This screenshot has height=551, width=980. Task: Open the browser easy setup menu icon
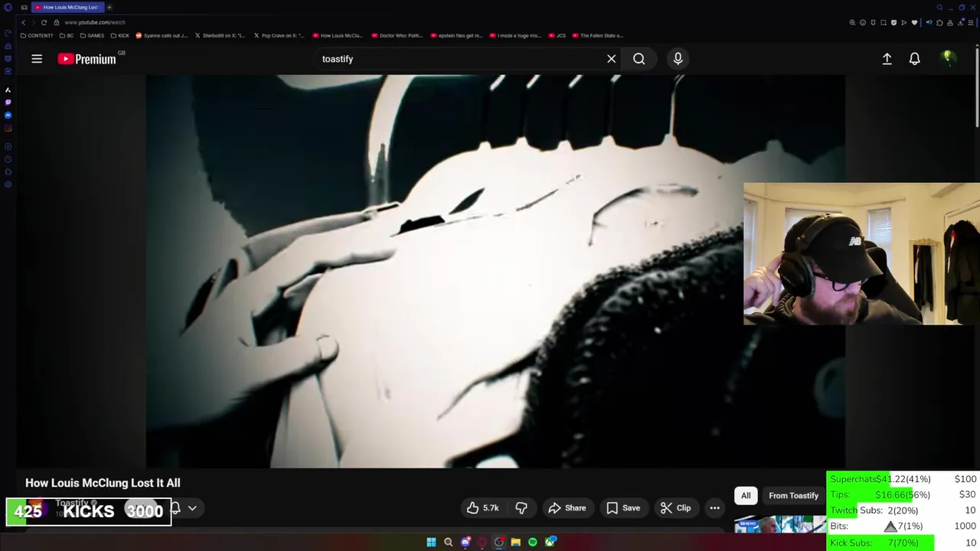[971, 22]
